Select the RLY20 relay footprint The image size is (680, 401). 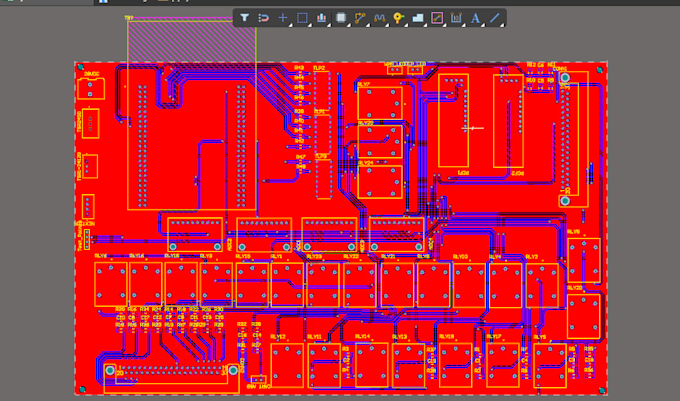pyautogui.click(x=584, y=316)
